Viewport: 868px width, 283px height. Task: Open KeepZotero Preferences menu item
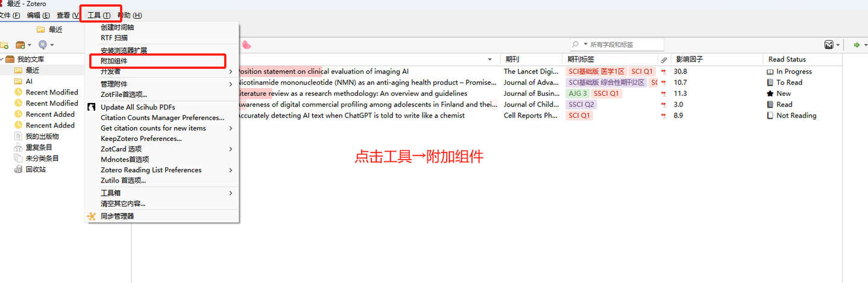(162, 138)
